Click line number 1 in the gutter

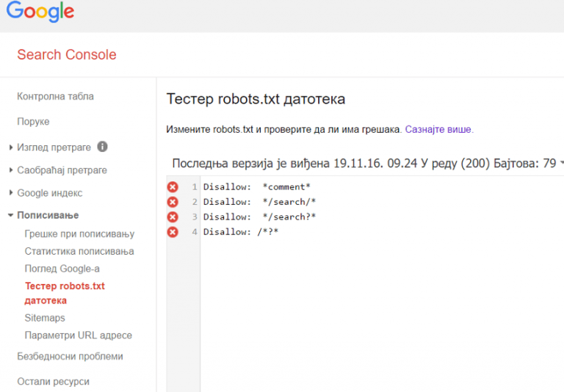click(x=195, y=187)
